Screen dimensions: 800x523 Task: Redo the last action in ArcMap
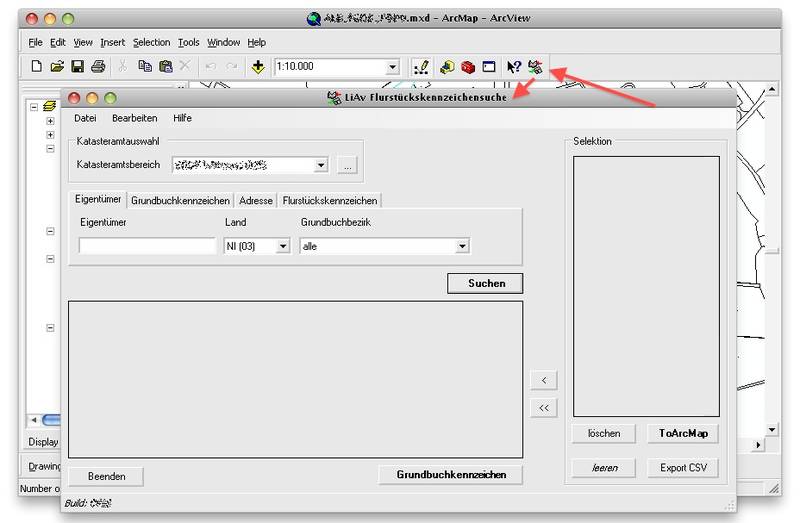(x=231, y=66)
